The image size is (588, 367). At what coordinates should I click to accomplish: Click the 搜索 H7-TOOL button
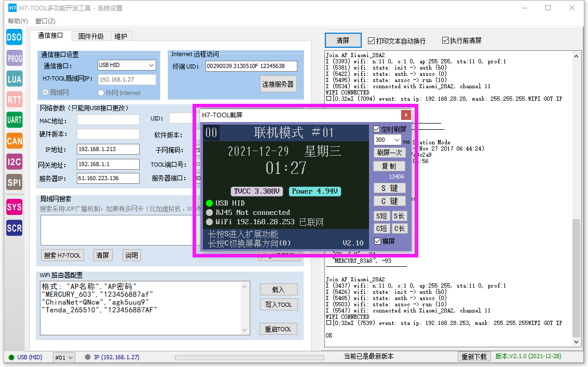click(x=62, y=255)
